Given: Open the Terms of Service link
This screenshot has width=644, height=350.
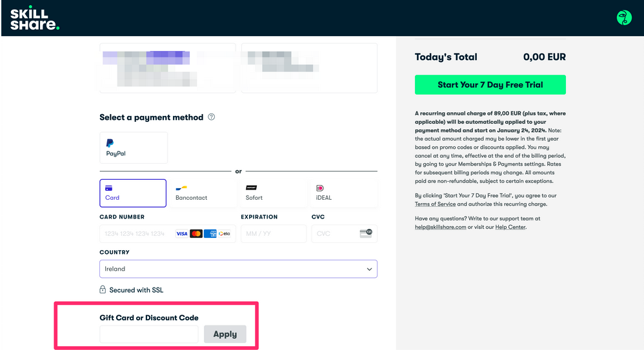Looking at the screenshot, I should pos(435,204).
